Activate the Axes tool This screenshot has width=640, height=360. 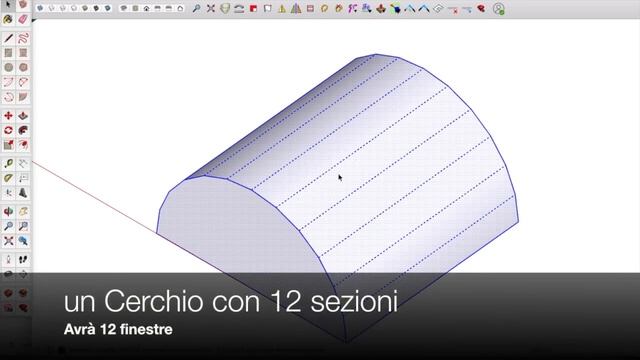(9, 193)
